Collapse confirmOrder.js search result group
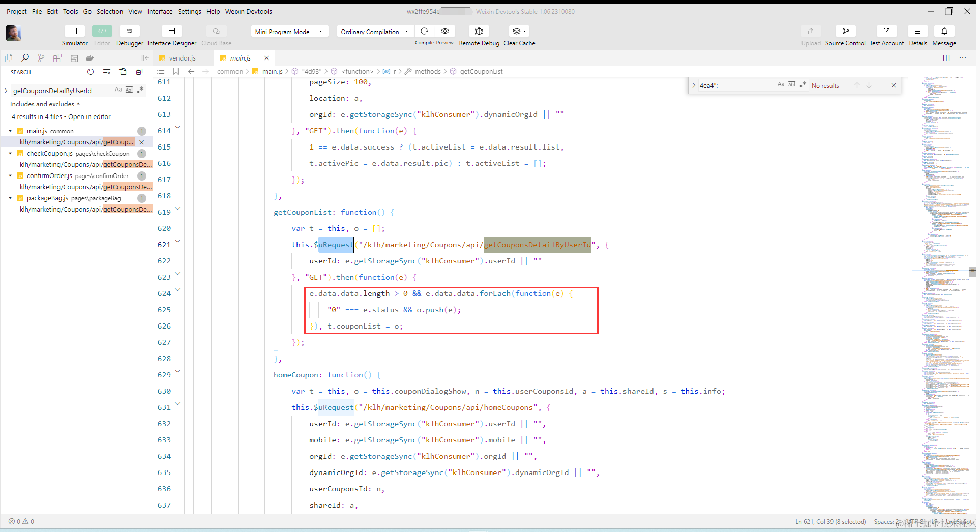 tap(10, 175)
